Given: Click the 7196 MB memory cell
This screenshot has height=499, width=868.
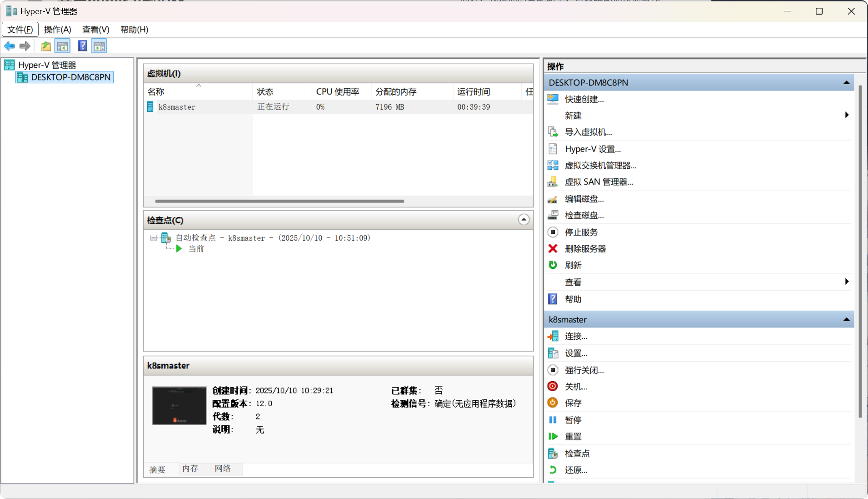Looking at the screenshot, I should coord(390,107).
